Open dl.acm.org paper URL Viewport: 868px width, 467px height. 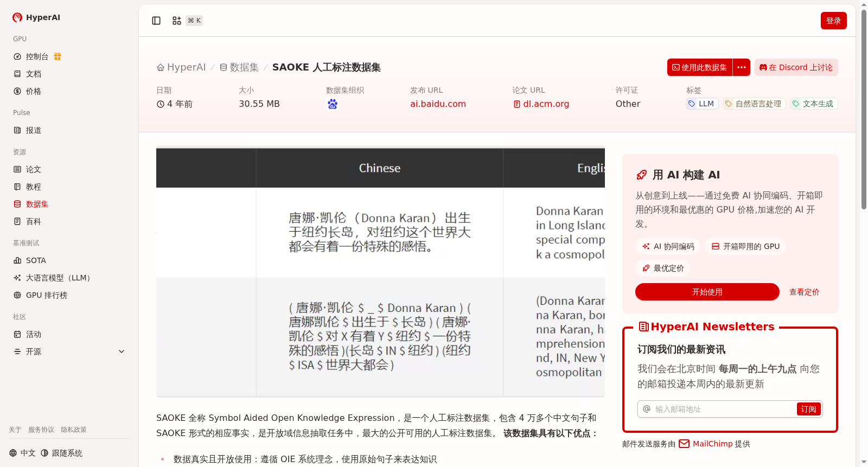click(x=541, y=104)
